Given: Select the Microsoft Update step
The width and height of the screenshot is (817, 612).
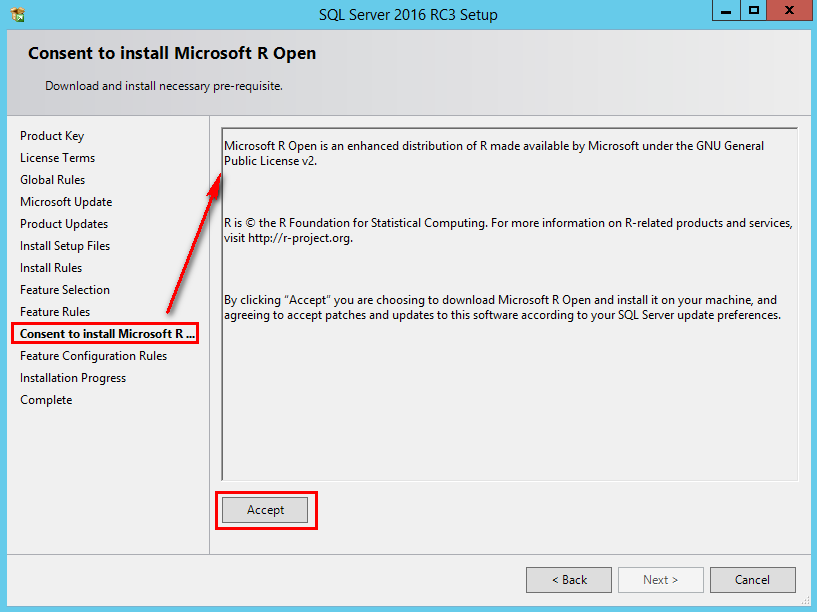Looking at the screenshot, I should [x=66, y=202].
